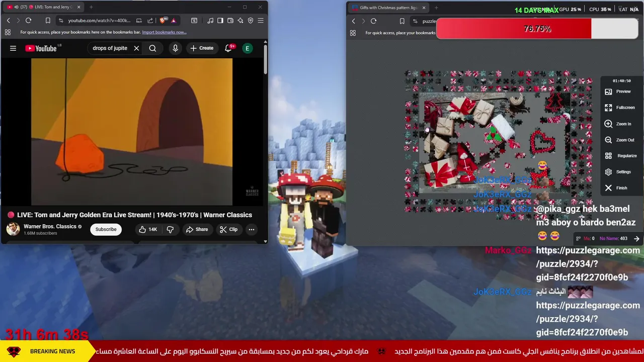
Task: Open the Brave VPN shield icon
Action: click(x=251, y=21)
